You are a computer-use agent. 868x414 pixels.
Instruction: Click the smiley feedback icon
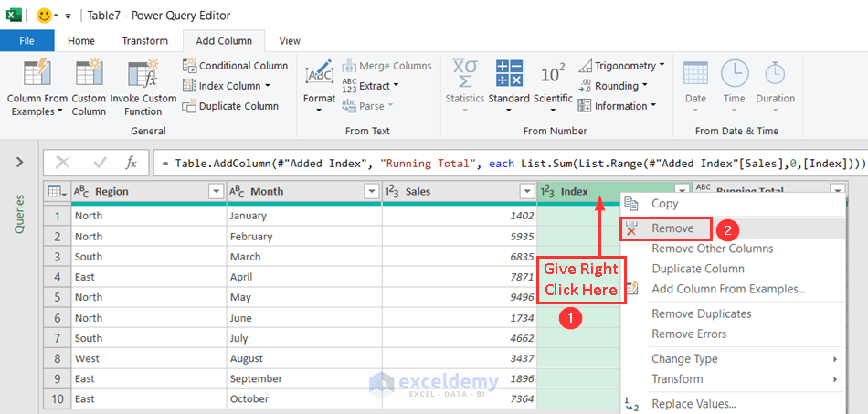(44, 16)
